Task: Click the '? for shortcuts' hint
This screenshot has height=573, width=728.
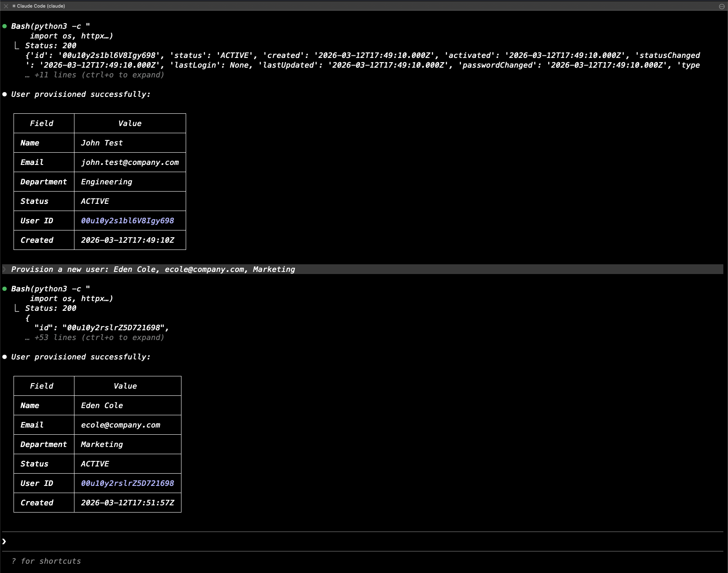Action: pyautogui.click(x=46, y=561)
